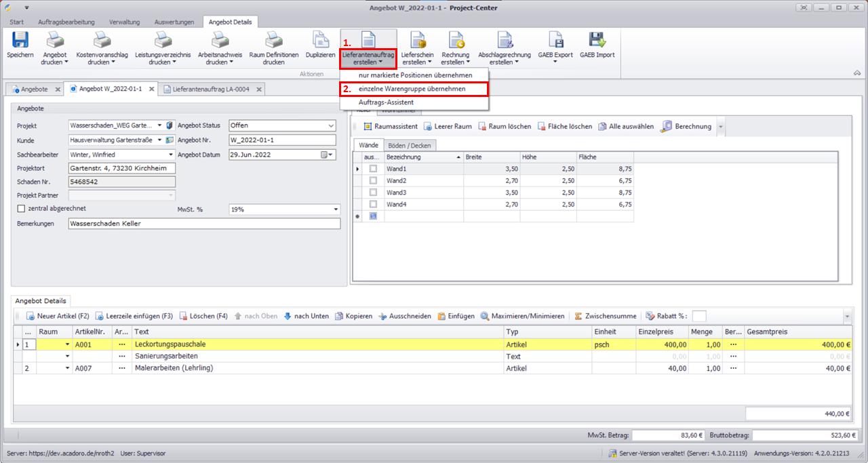868x463 pixels.
Task: Expand the MwSt. % dropdown
Action: 335,209
